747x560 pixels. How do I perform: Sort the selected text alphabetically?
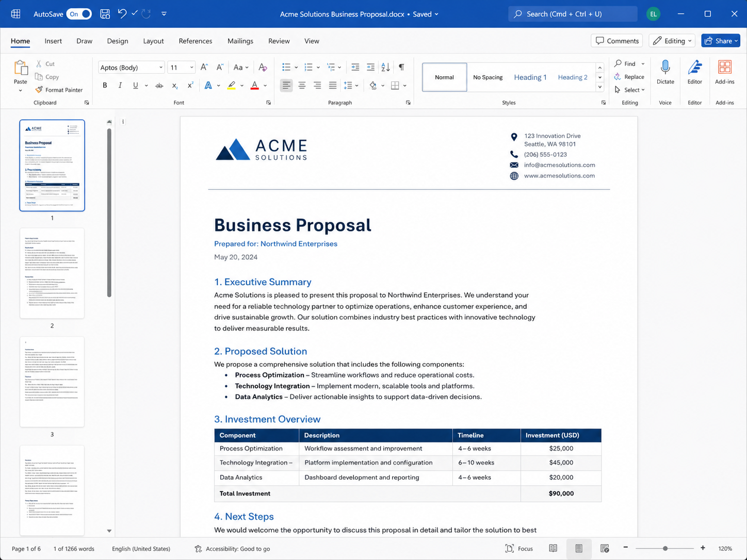pyautogui.click(x=385, y=68)
